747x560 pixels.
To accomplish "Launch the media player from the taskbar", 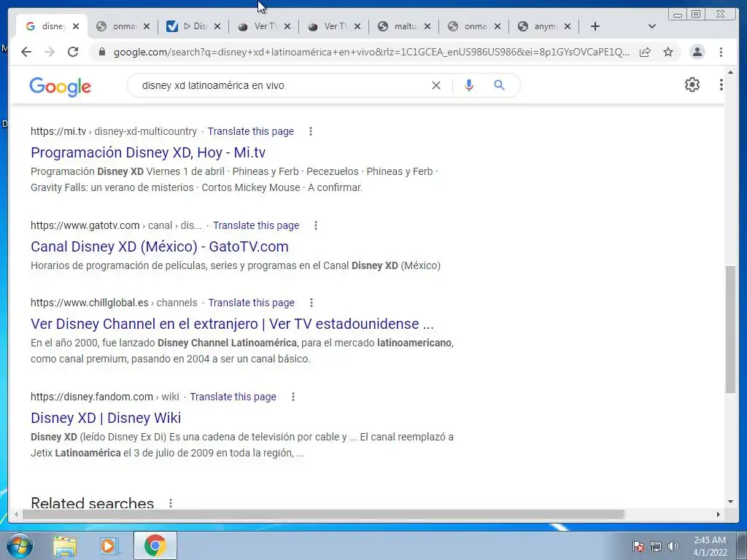I will coord(109,545).
